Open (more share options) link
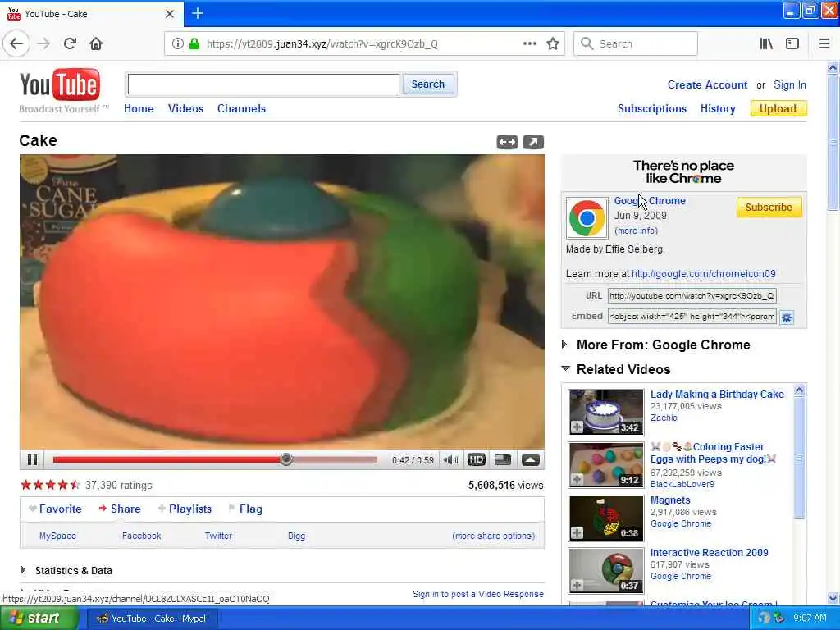The width and height of the screenshot is (840, 630). 493,536
